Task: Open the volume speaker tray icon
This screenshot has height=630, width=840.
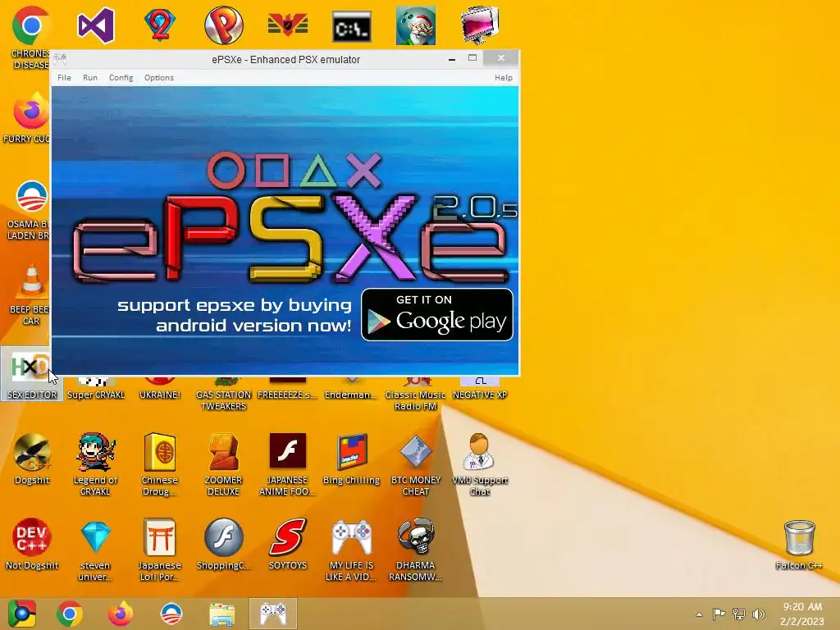Action: tap(759, 614)
